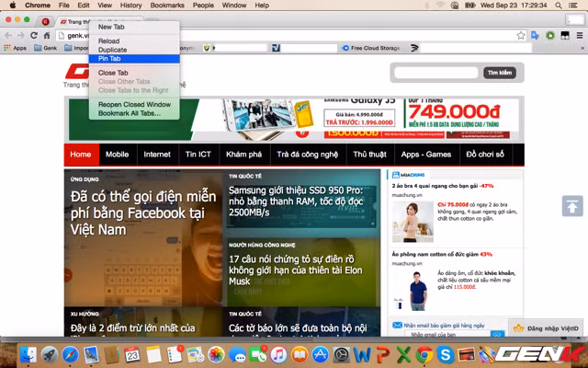Open the Chrome hamburger menu
The width and height of the screenshot is (588, 368).
[579, 35]
